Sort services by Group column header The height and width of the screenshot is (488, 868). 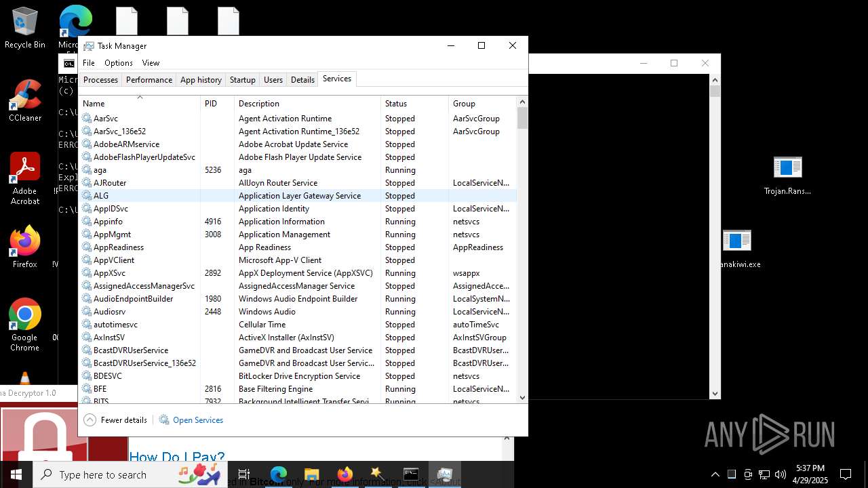tap(482, 103)
